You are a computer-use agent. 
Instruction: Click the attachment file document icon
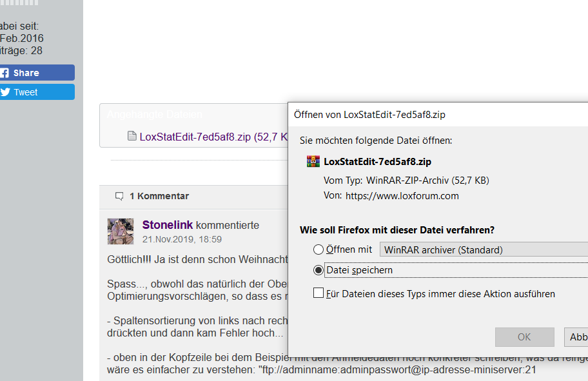tap(132, 136)
